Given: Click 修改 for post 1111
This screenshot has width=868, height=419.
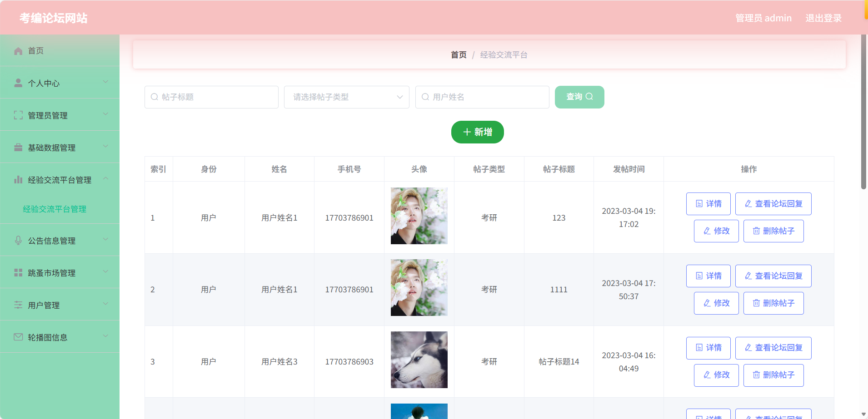Looking at the screenshot, I should coord(716,303).
